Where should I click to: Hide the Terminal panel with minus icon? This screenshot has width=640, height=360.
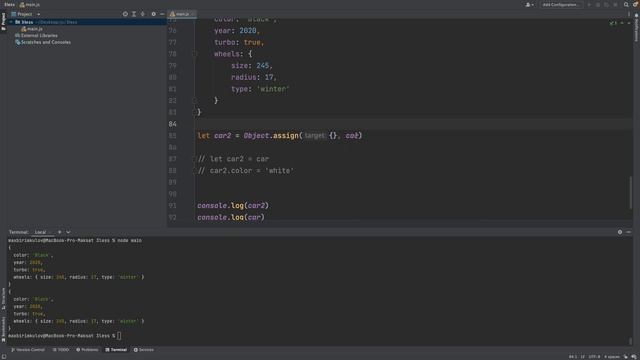click(629, 232)
